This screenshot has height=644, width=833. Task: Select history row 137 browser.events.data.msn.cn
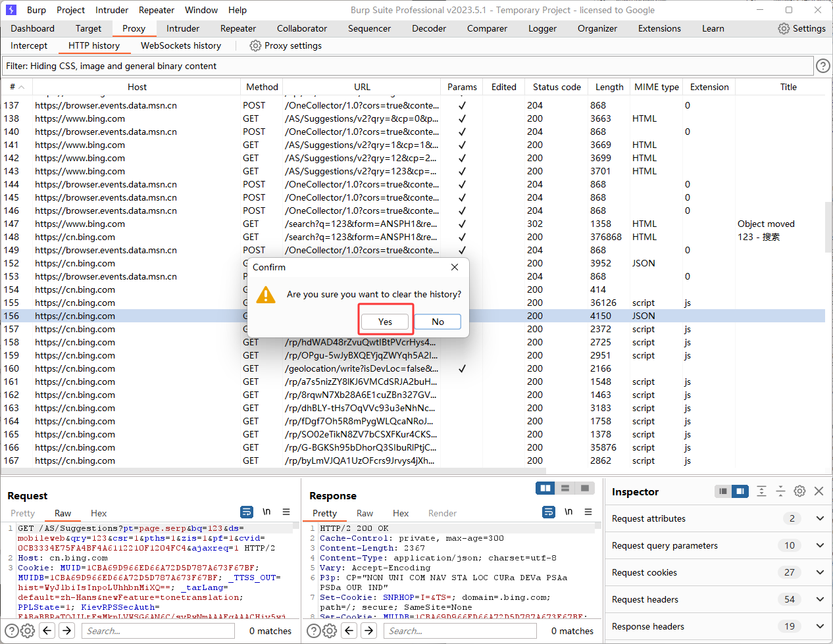pyautogui.click(x=413, y=105)
